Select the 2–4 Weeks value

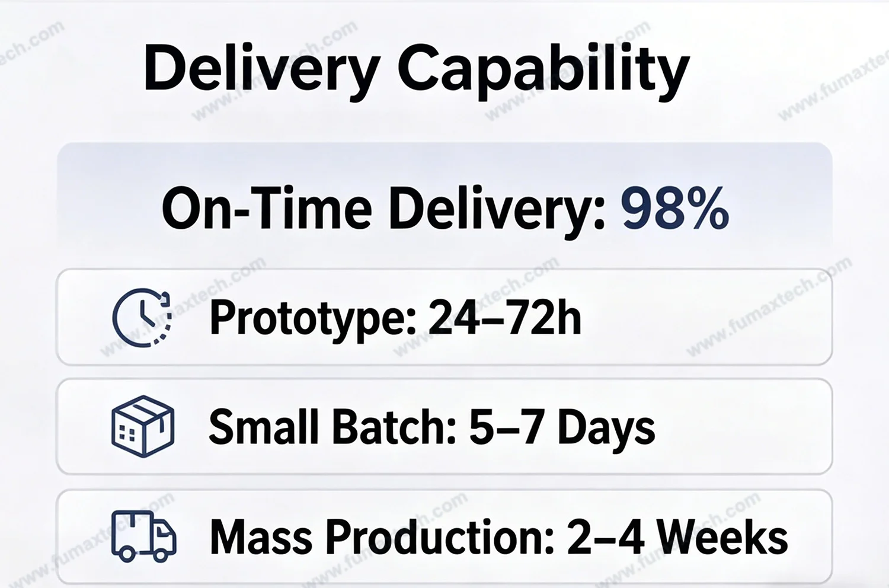coord(677,537)
